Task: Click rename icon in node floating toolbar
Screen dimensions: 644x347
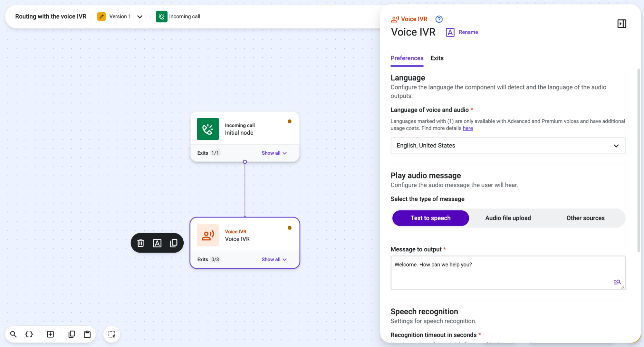Action: (x=157, y=243)
